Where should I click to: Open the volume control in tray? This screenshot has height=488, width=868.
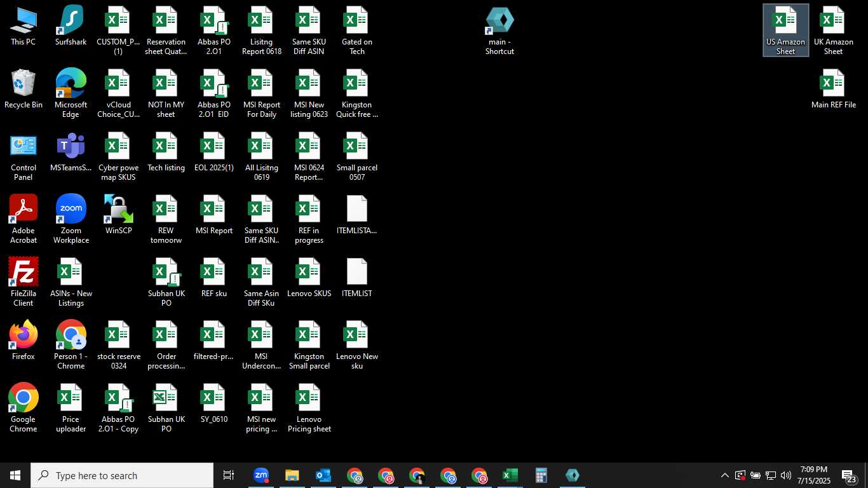click(x=786, y=475)
